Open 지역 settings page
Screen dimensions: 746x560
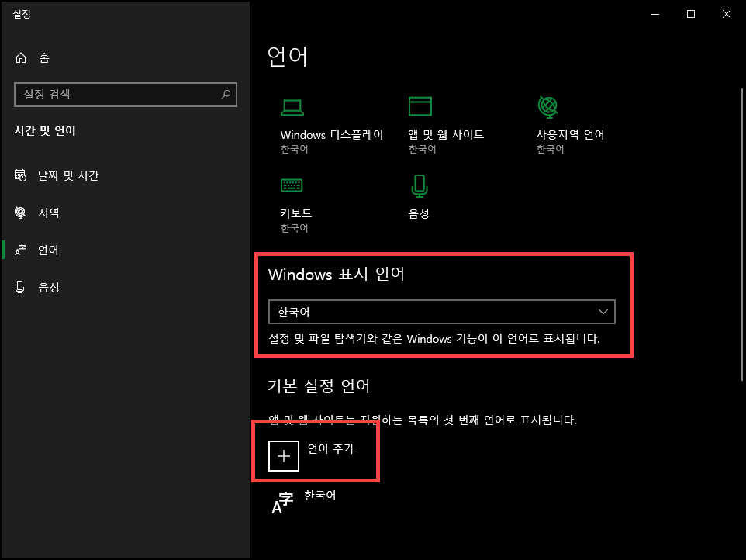click(125, 213)
